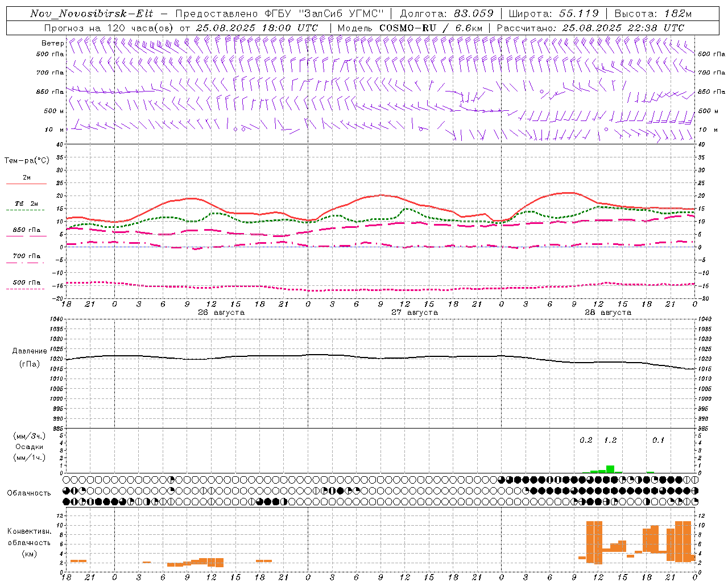Click the left 500 м wind level label
This screenshot has width=728, height=582.
54,111
